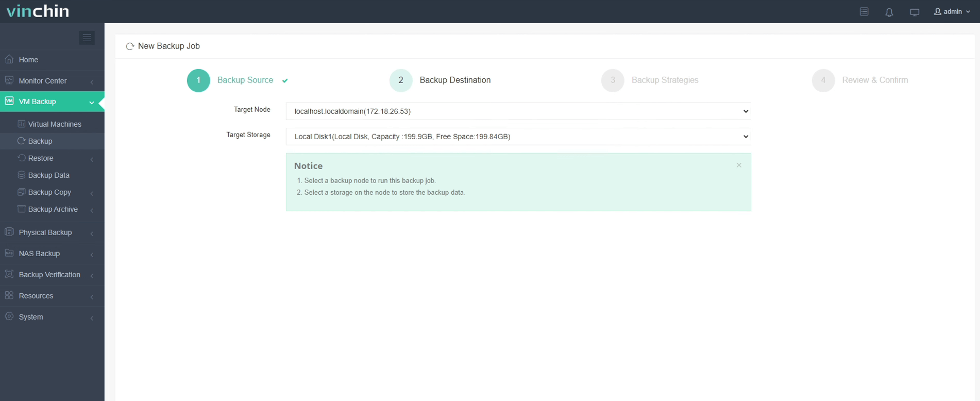The height and width of the screenshot is (401, 980).
Task: Click the Virtual Machines icon
Action: pos(21,124)
